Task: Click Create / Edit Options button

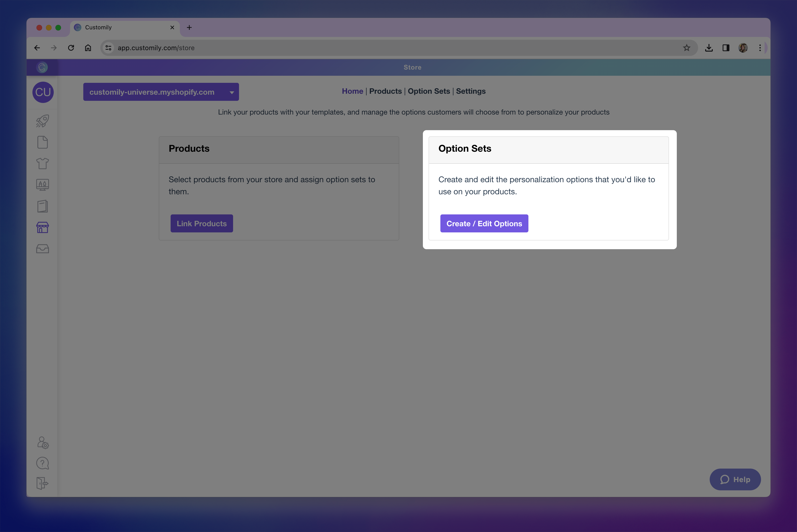Action: click(484, 224)
